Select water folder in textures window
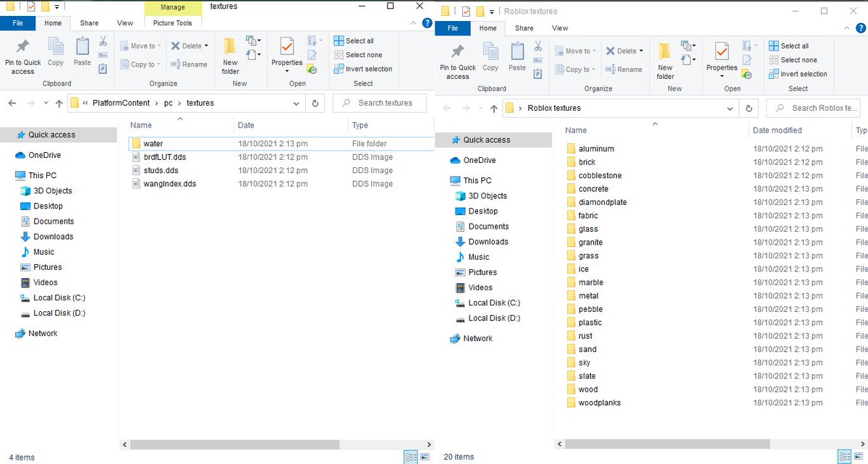Screen dimensions: 868x464 pos(281,143)
